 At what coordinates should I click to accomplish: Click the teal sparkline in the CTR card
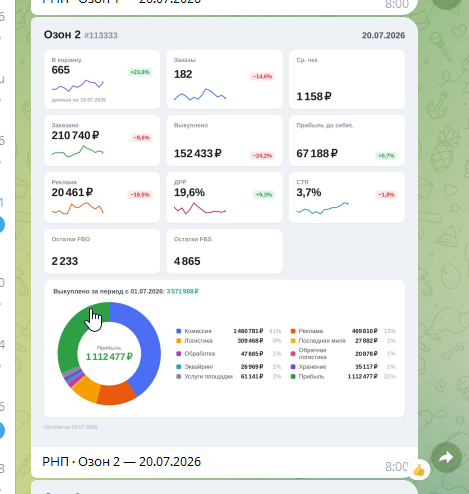pyautogui.click(x=322, y=208)
